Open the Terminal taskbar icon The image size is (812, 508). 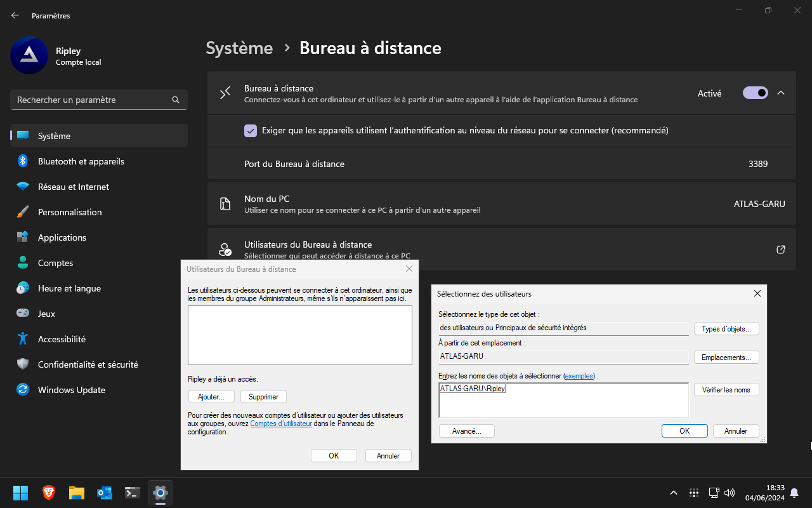click(x=133, y=493)
